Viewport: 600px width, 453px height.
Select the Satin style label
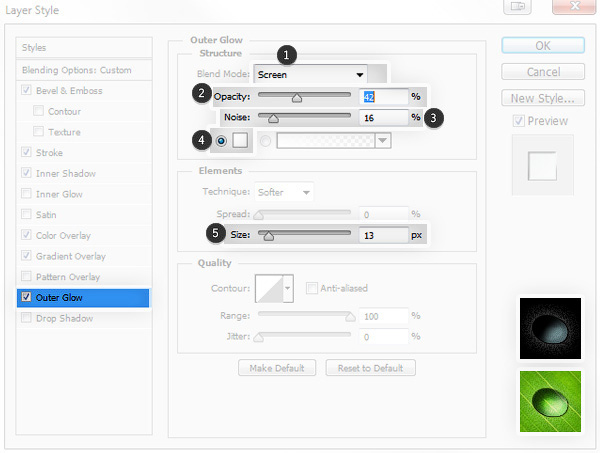46,215
